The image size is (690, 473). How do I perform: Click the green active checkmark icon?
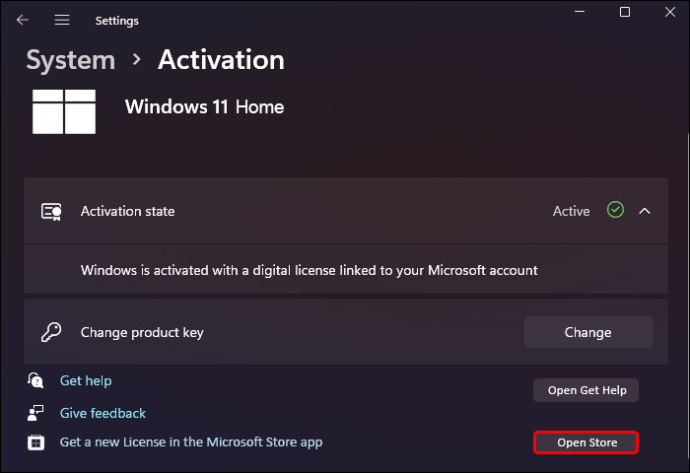point(615,210)
